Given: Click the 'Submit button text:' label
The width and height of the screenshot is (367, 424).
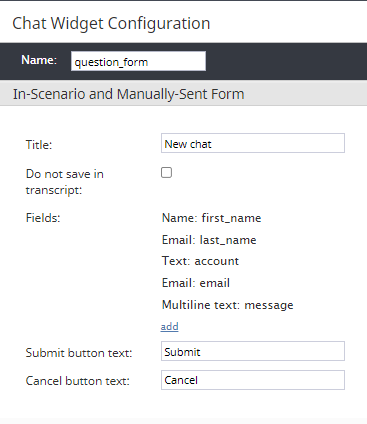Looking at the screenshot, I should (79, 353).
